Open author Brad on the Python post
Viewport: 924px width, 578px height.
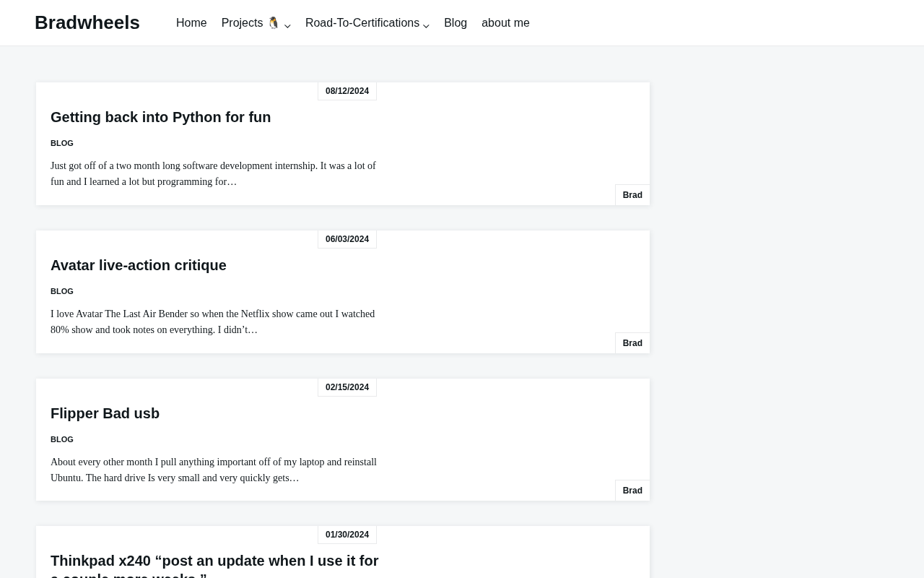pos(632,195)
